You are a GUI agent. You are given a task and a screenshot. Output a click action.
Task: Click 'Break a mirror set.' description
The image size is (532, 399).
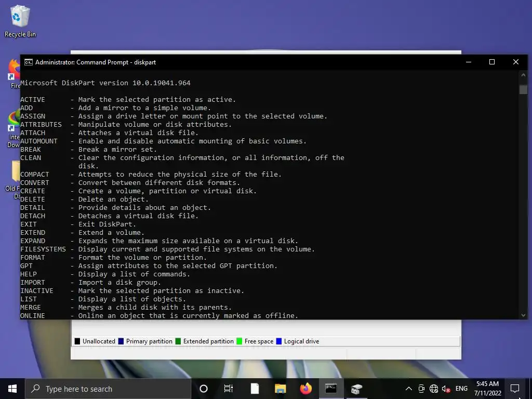(118, 150)
